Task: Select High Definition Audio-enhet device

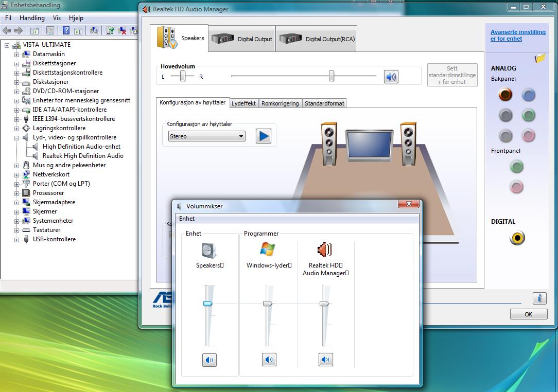Action: 81,147
